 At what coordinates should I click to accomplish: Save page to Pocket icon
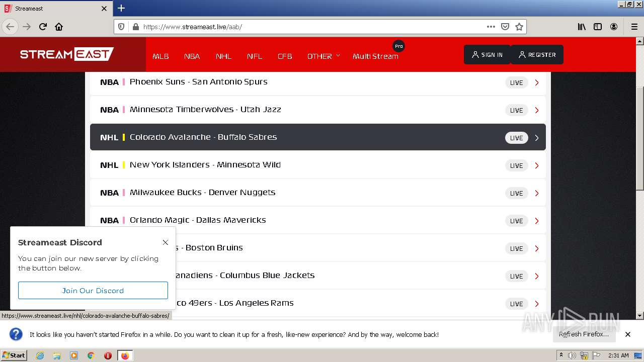point(505,27)
